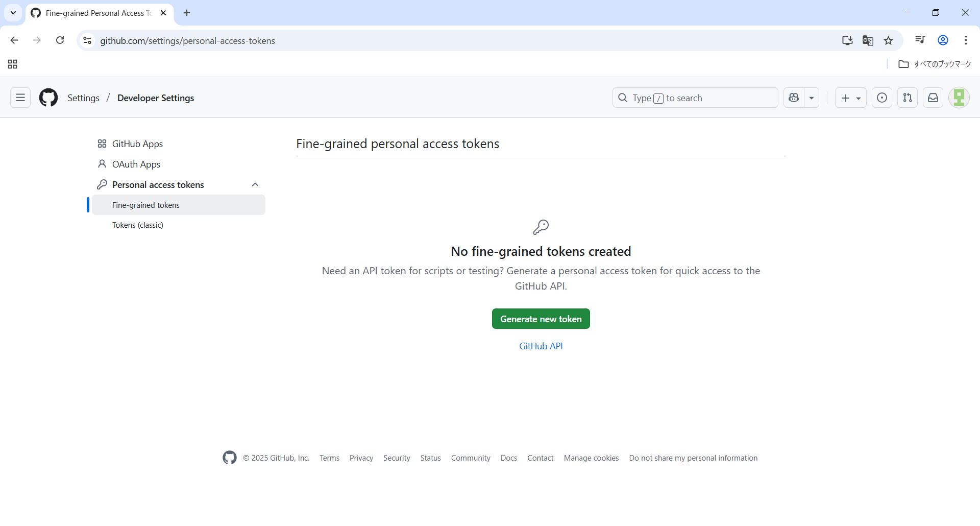Open the Pull requests icon in header
Screen dimensions: 980x526
tap(908, 98)
